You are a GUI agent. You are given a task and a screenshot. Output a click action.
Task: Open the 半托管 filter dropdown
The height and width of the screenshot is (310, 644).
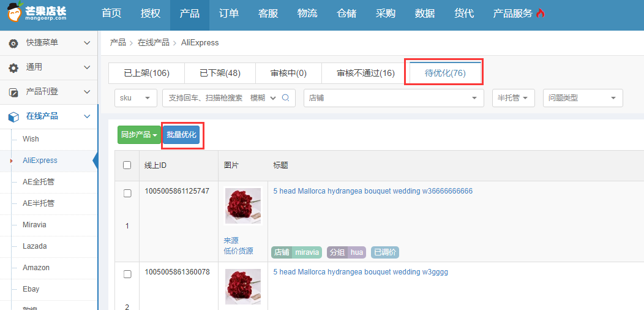pos(514,98)
